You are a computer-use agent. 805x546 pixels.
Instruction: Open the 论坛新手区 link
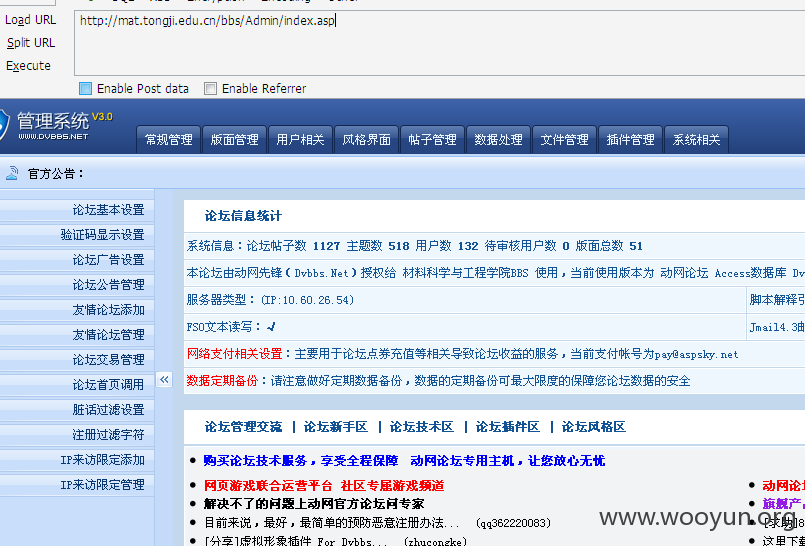tap(336, 427)
